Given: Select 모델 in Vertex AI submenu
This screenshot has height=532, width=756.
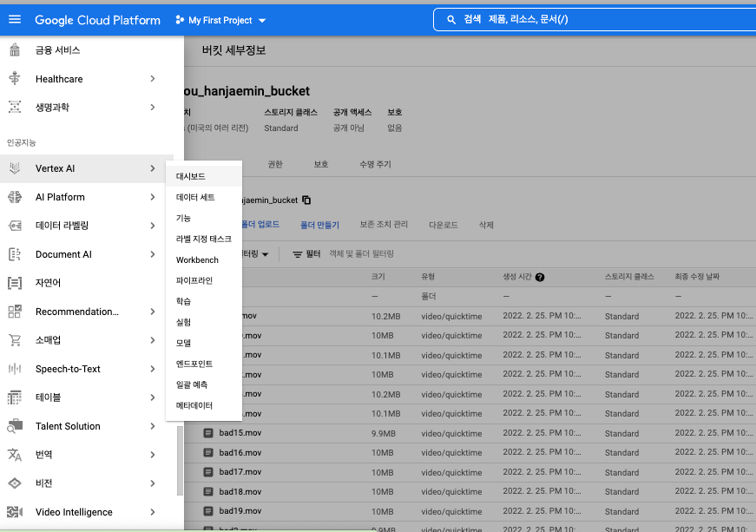Looking at the screenshot, I should pos(203,343).
